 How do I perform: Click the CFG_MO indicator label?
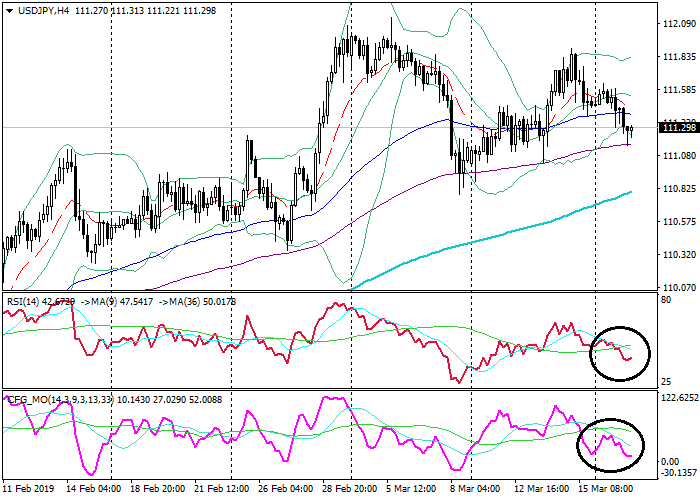point(28,400)
